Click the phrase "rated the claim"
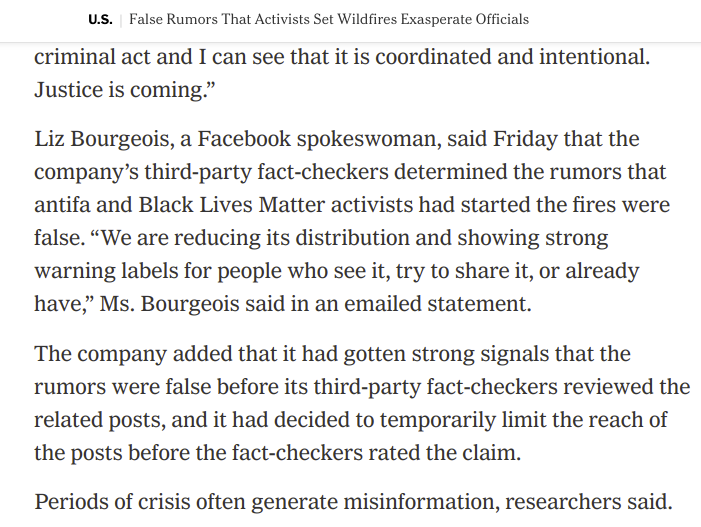 [444, 453]
